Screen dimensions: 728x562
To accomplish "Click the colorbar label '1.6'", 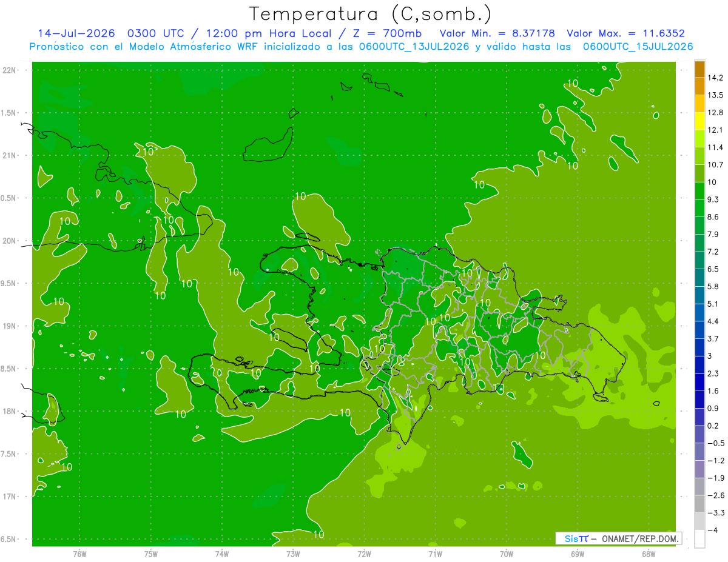I will tap(713, 390).
